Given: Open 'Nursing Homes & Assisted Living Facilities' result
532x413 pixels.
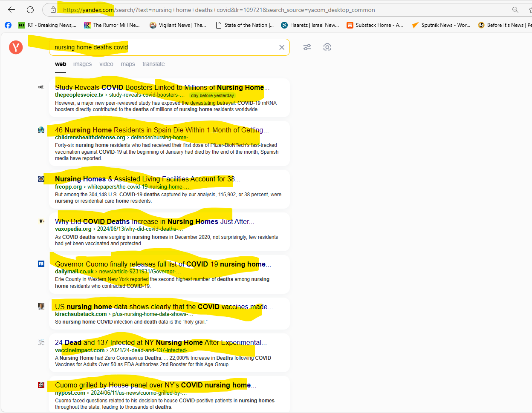Looking at the screenshot, I should (x=147, y=179).
